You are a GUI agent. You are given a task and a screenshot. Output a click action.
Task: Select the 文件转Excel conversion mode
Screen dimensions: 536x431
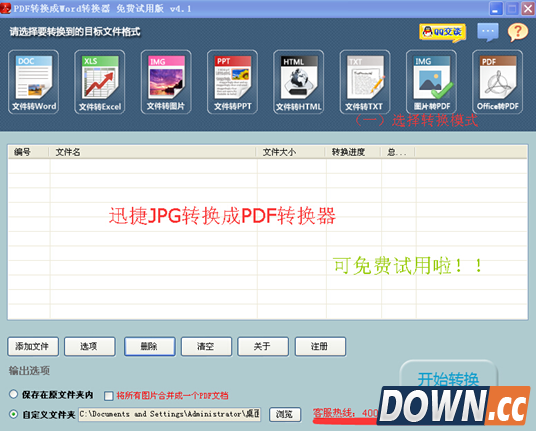pyautogui.click(x=99, y=82)
